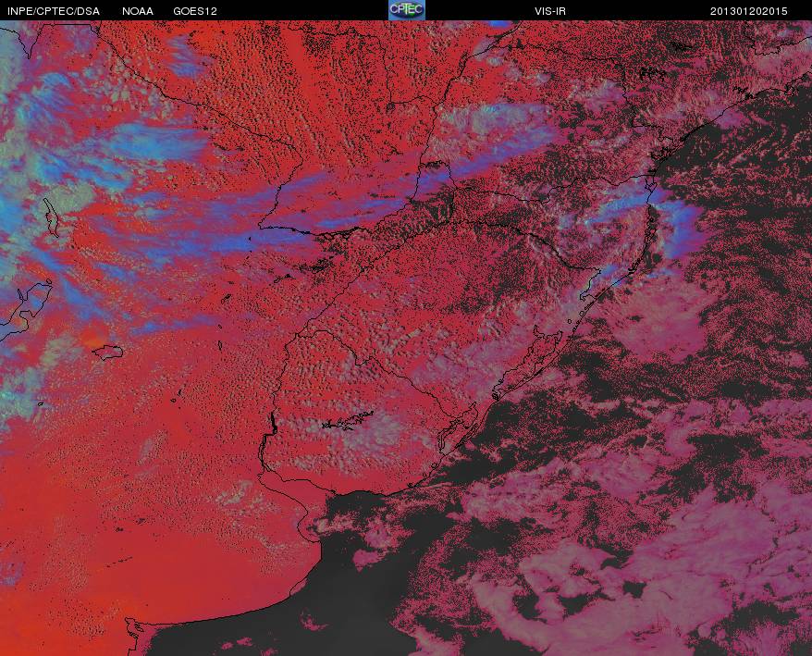Click the VIS-IR channel label
812x656 pixels.
(x=550, y=11)
